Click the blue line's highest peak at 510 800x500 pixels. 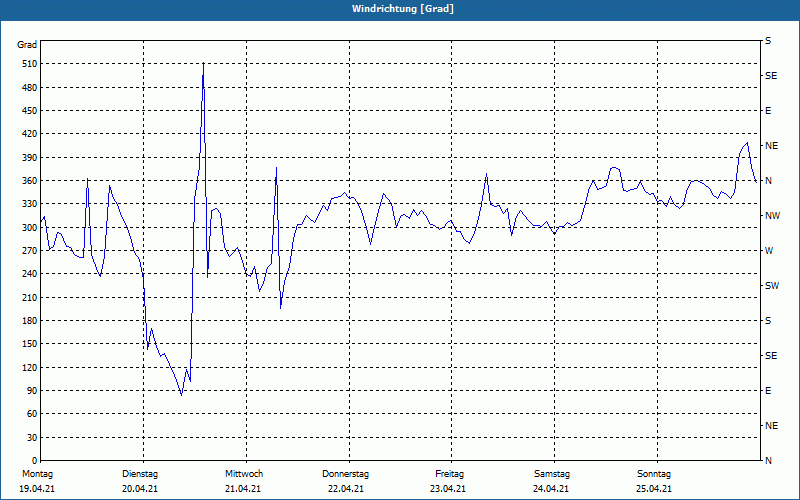click(x=204, y=63)
